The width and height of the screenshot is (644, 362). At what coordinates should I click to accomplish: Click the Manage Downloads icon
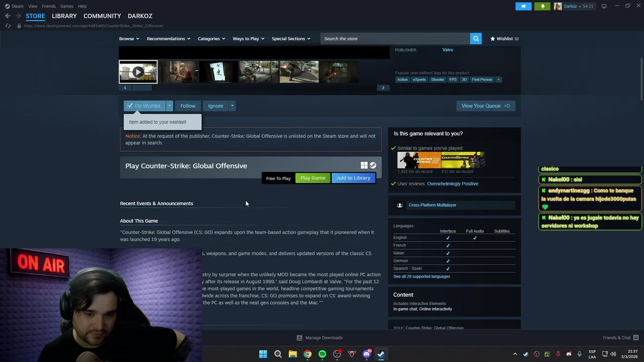[299, 338]
